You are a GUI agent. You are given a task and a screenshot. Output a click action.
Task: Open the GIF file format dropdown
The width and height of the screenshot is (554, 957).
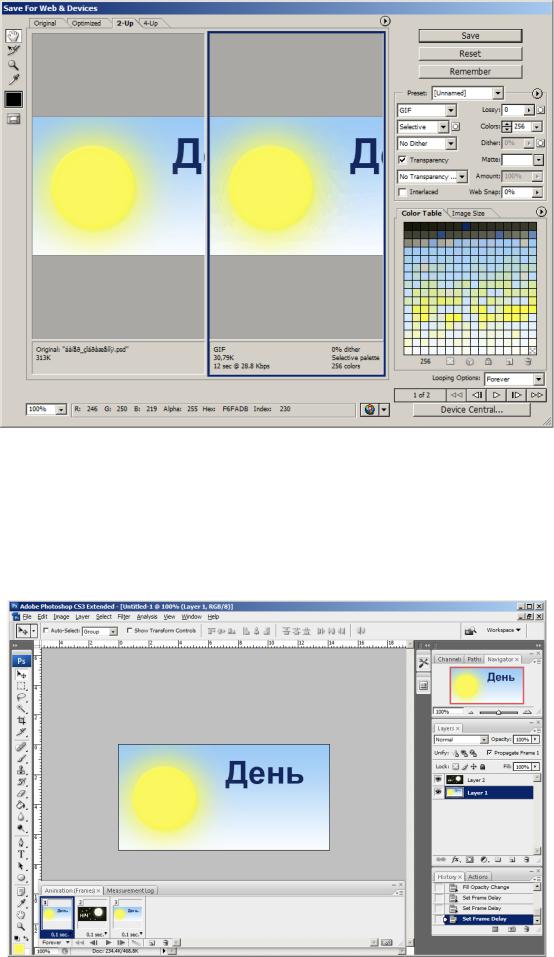(427, 110)
